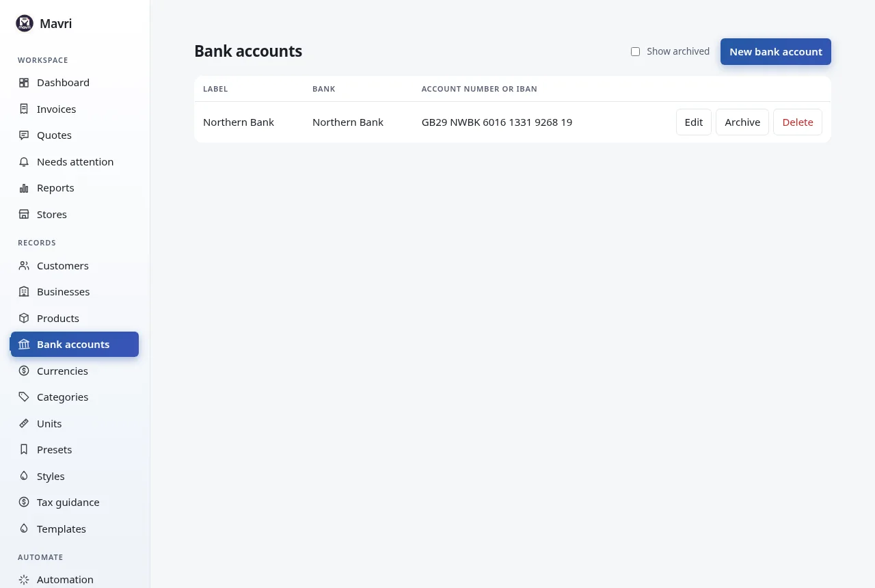Open the Customers records
This screenshot has width=875, height=588.
tap(75, 265)
